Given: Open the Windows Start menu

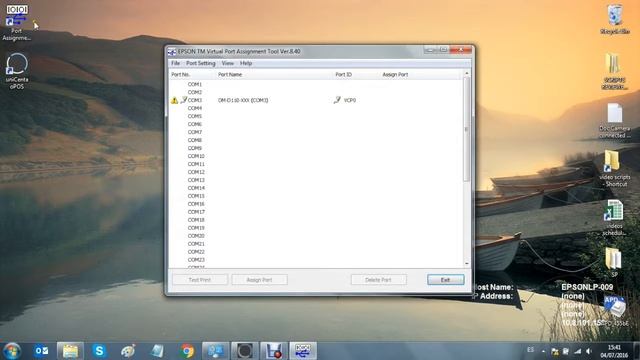Looking at the screenshot, I should [12, 351].
